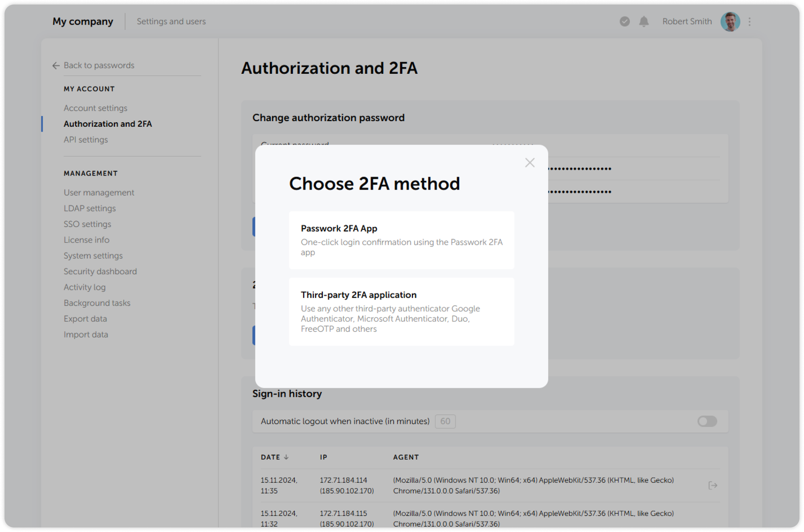Open the Activity log
The height and width of the screenshot is (532, 804).
(84, 287)
